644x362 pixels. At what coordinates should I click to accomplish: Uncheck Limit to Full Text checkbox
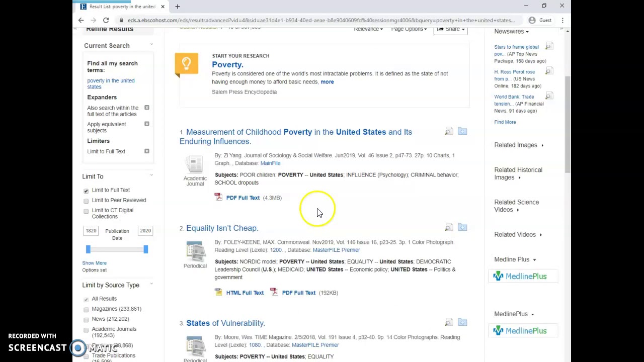[86, 191]
